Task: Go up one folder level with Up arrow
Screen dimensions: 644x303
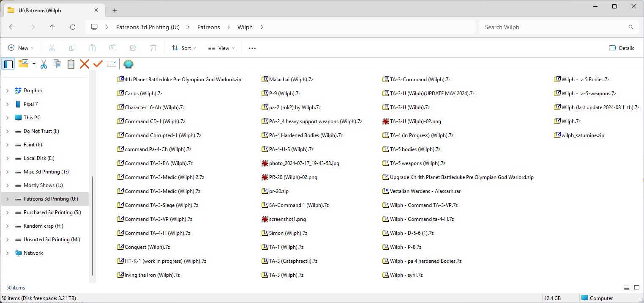Action: coord(52,27)
